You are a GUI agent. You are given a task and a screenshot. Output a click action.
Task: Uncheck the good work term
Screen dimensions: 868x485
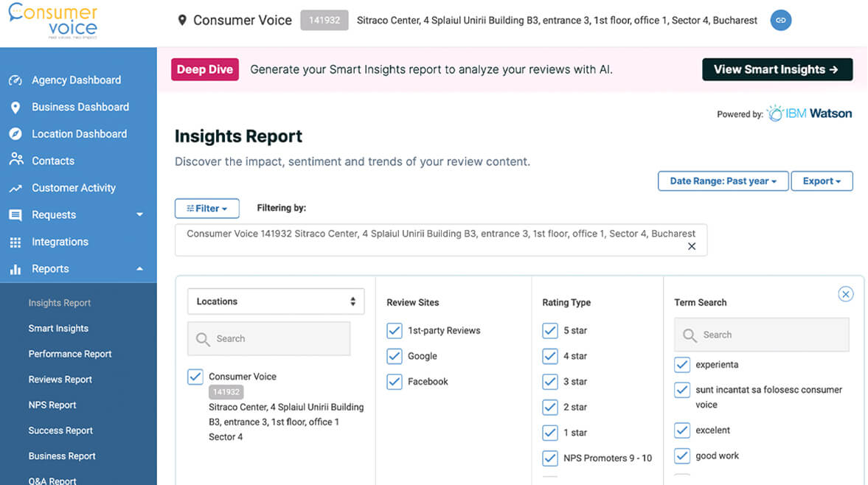click(x=682, y=456)
